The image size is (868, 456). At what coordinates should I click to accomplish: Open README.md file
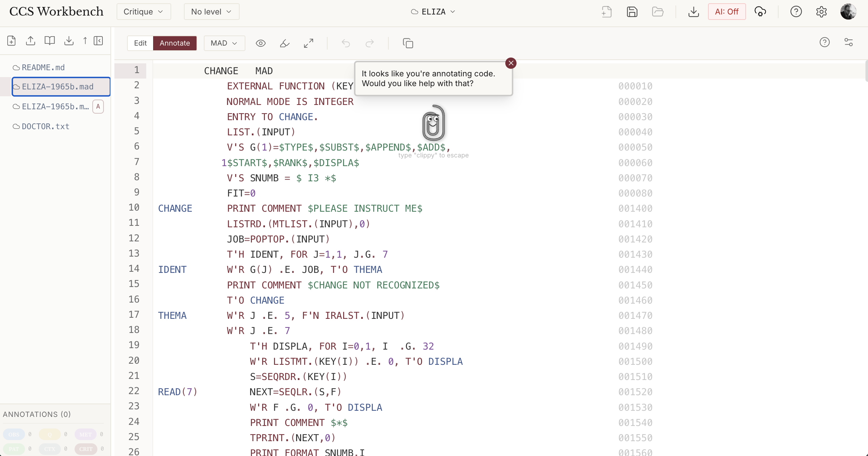pyautogui.click(x=43, y=67)
